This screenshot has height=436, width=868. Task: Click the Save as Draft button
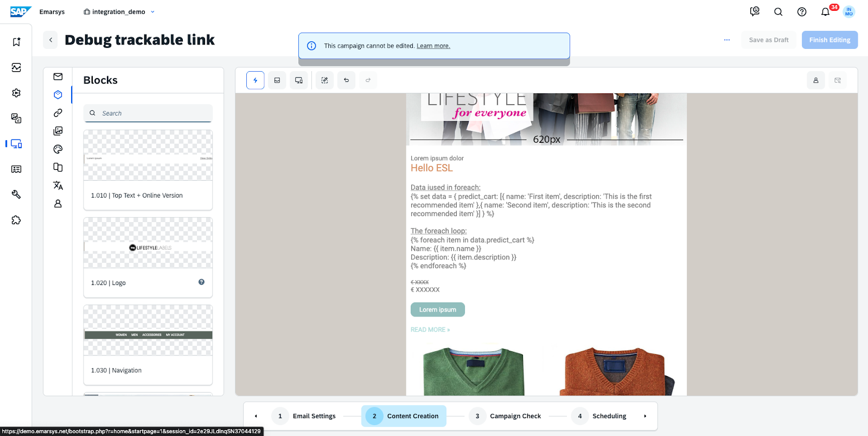769,40
